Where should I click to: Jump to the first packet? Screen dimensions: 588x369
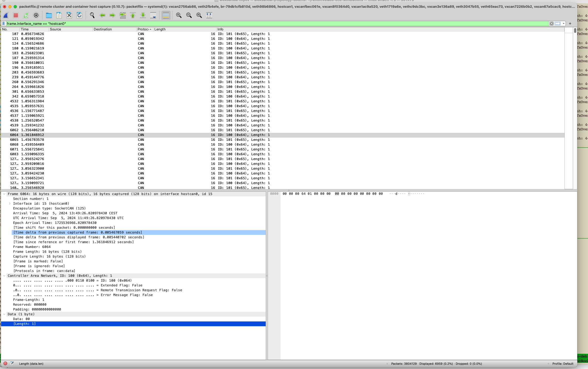tap(133, 15)
